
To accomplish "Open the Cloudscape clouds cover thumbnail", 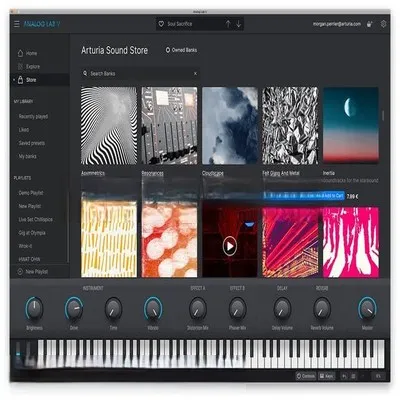I will click(x=230, y=126).
